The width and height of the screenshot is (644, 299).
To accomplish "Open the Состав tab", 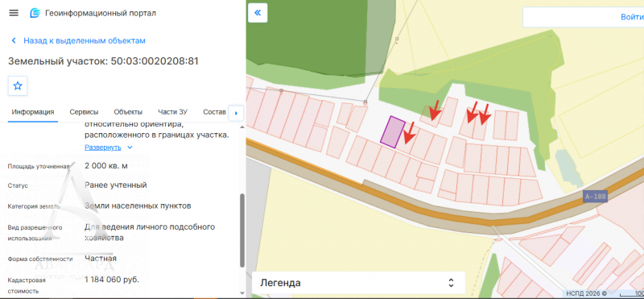I will [x=214, y=112].
